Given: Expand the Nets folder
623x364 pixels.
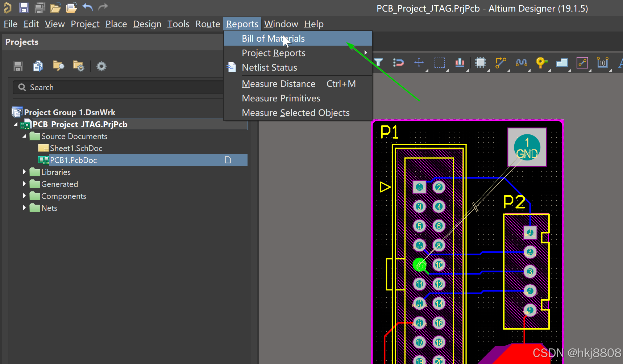Looking at the screenshot, I should [24, 208].
